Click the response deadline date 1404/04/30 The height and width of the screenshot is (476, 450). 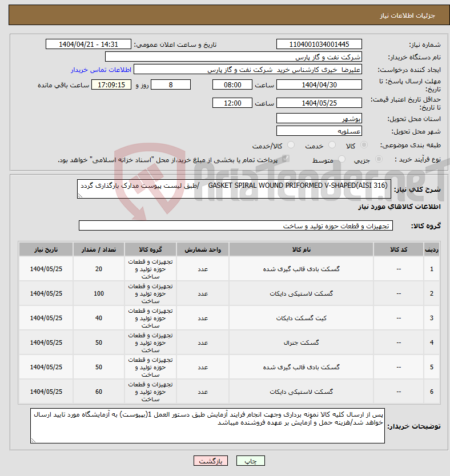[x=319, y=84]
